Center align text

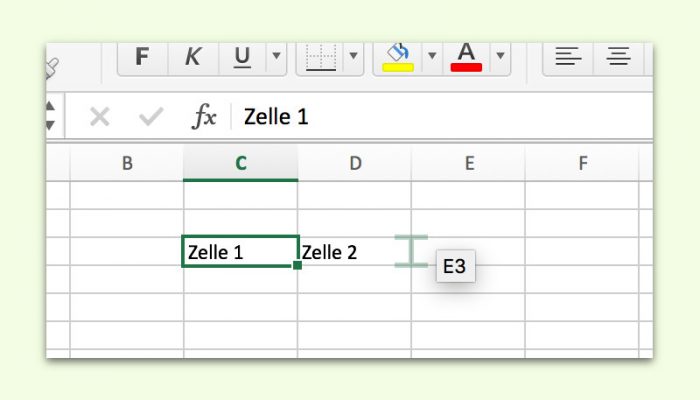click(x=618, y=57)
